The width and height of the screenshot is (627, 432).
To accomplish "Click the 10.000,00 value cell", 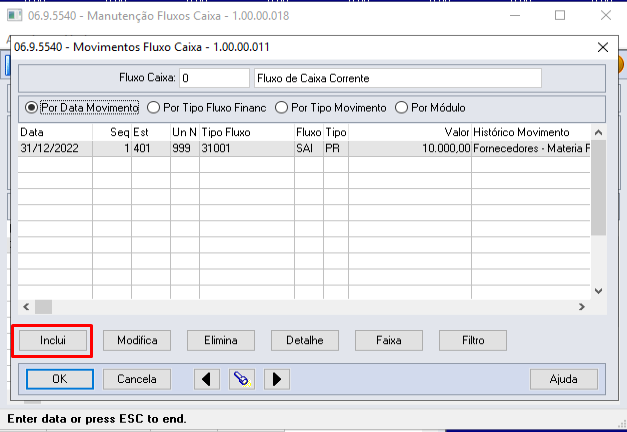I will pyautogui.click(x=410, y=148).
